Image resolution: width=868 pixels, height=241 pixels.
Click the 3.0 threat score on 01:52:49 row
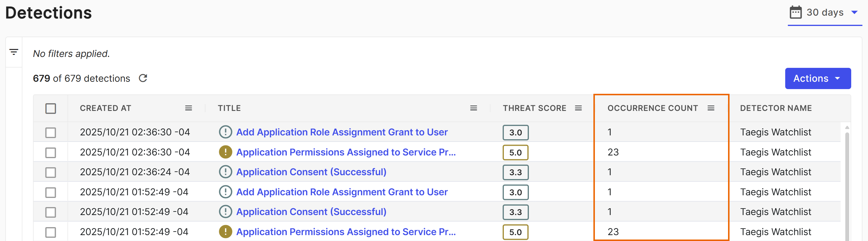[x=515, y=192]
